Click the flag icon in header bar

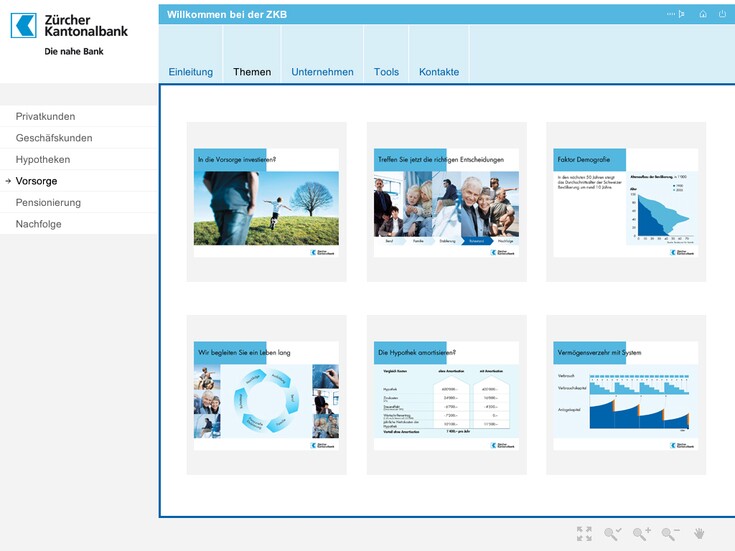(x=681, y=14)
